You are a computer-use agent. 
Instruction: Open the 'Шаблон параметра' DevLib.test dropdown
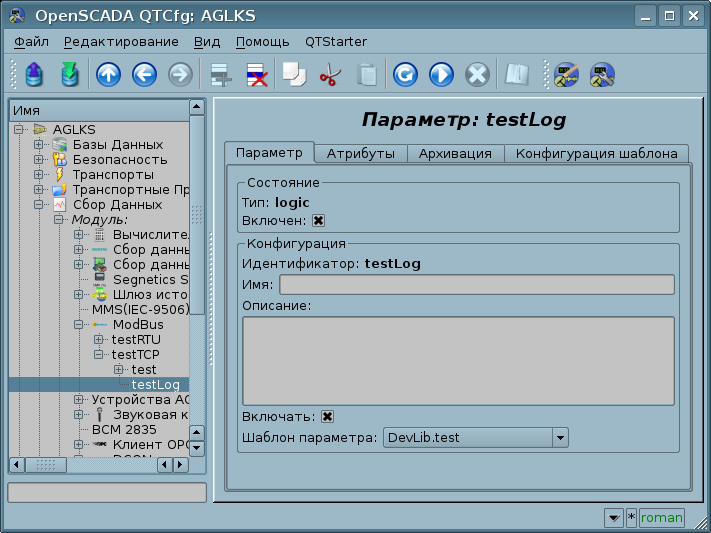pos(560,437)
